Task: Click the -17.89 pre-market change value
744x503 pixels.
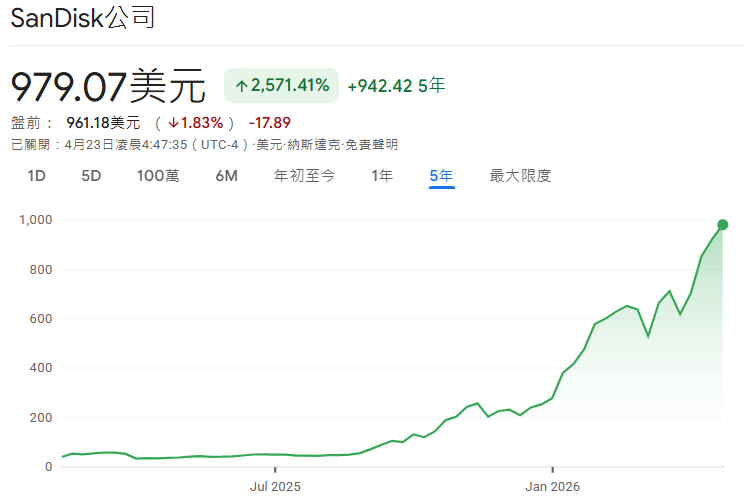Action: pyautogui.click(x=270, y=123)
